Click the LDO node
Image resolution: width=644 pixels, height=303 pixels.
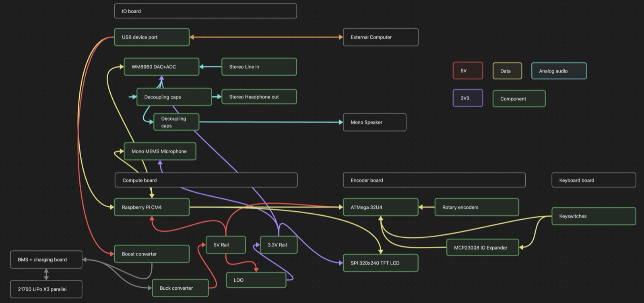(256, 280)
